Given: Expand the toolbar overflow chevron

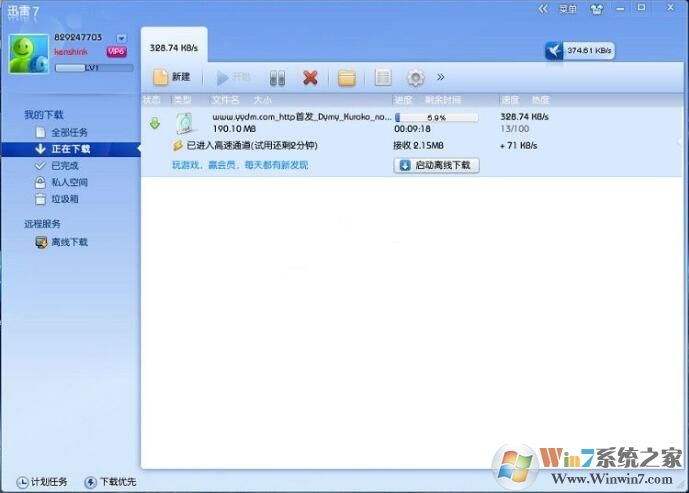Looking at the screenshot, I should click(441, 77).
